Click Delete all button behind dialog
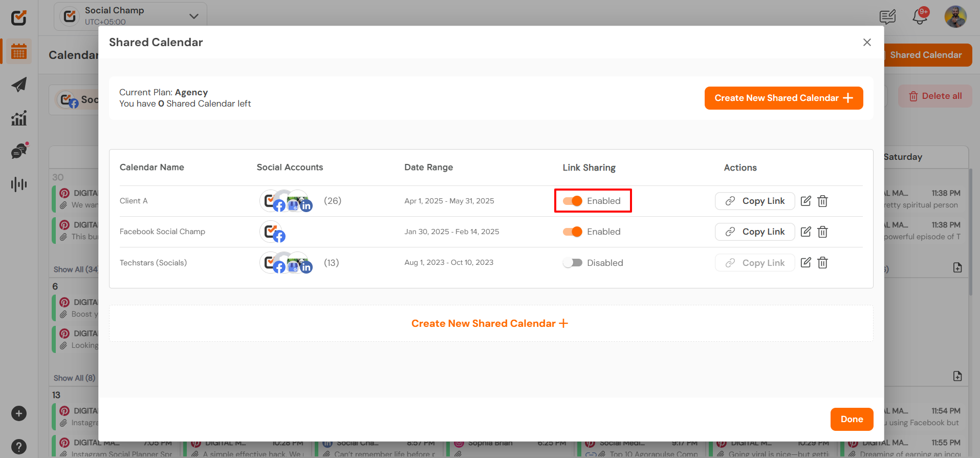 click(935, 96)
